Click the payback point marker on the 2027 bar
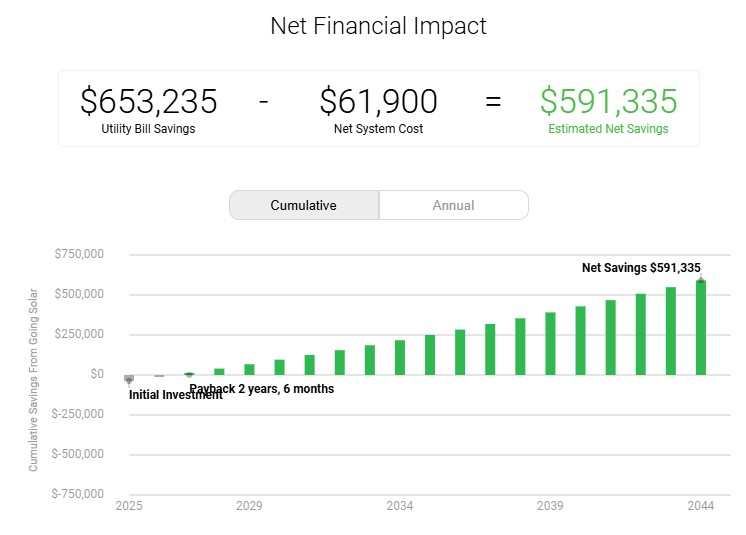Screen dimensions: 746x535 (189, 375)
